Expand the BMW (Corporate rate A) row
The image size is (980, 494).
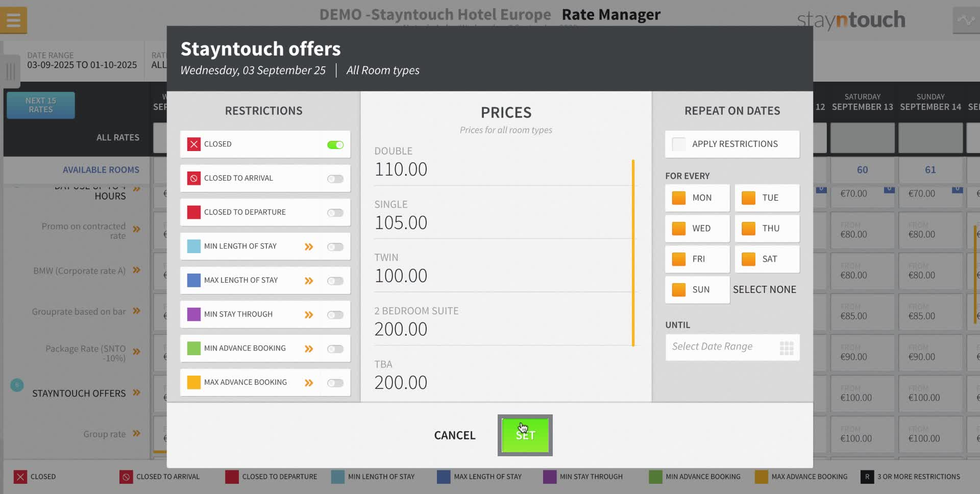coord(136,270)
